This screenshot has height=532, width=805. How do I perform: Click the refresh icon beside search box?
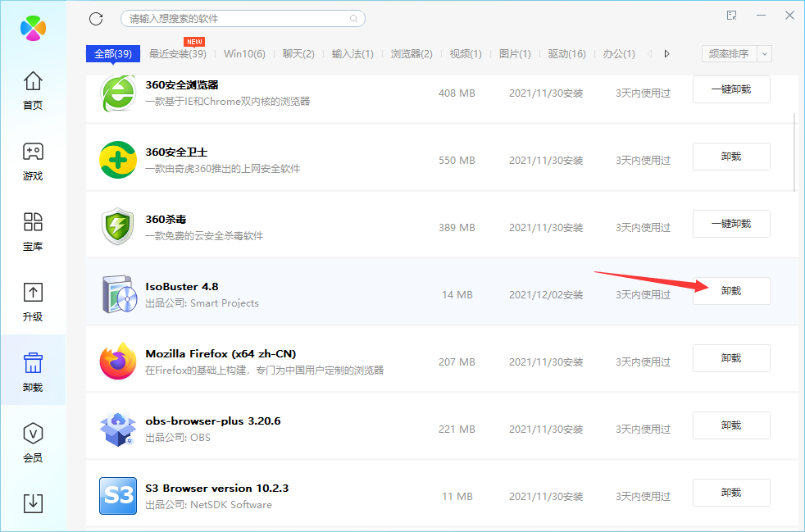click(96, 18)
